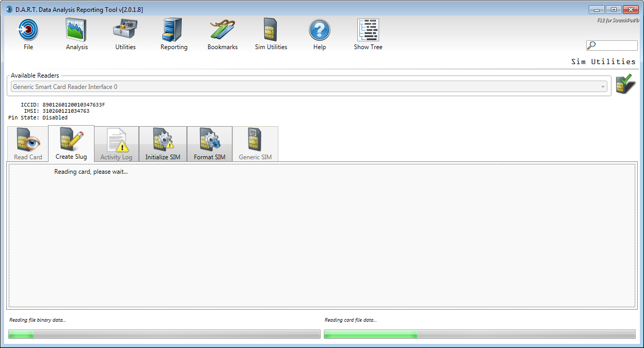Close the D.A.R.T. window

pos(631,9)
